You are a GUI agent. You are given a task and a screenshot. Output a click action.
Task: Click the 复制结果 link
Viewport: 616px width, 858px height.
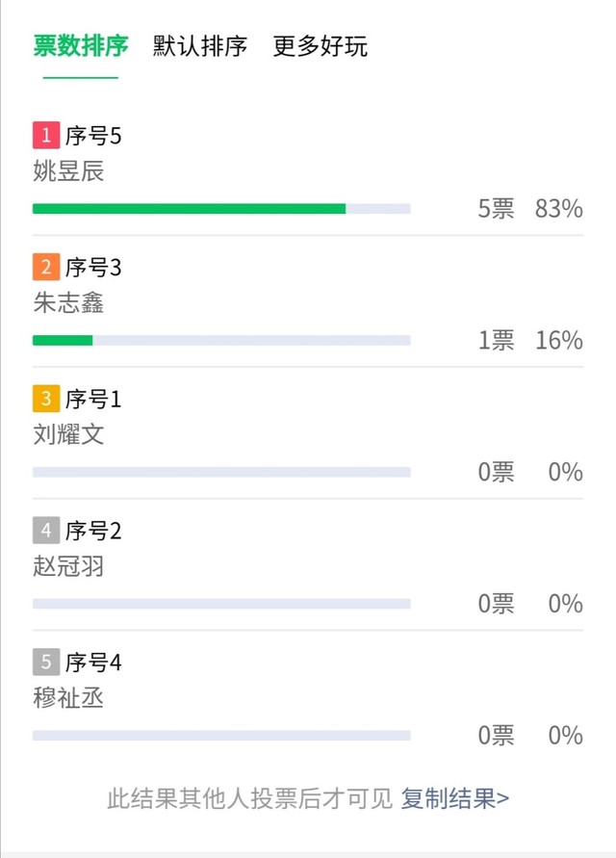[x=455, y=798]
